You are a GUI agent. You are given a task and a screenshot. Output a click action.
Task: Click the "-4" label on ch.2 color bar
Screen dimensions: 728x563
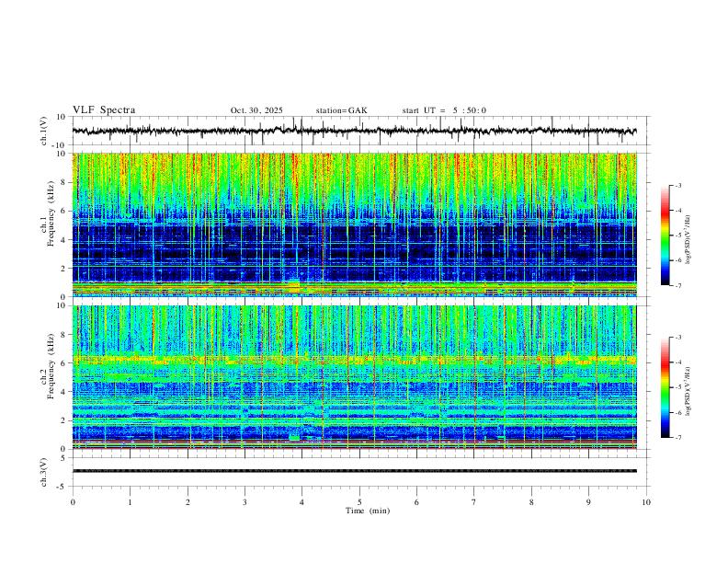click(678, 362)
